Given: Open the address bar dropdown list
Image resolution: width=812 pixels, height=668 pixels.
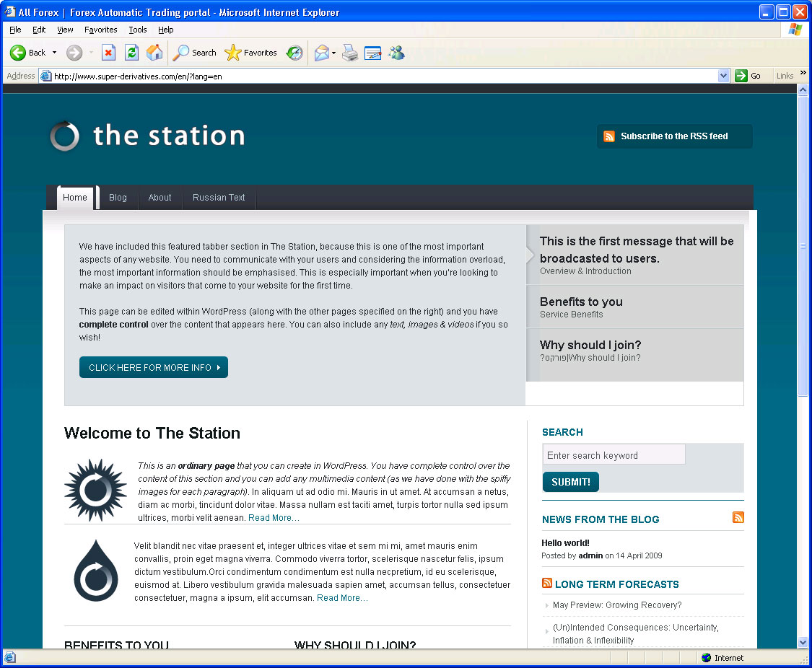Looking at the screenshot, I should tap(724, 76).
